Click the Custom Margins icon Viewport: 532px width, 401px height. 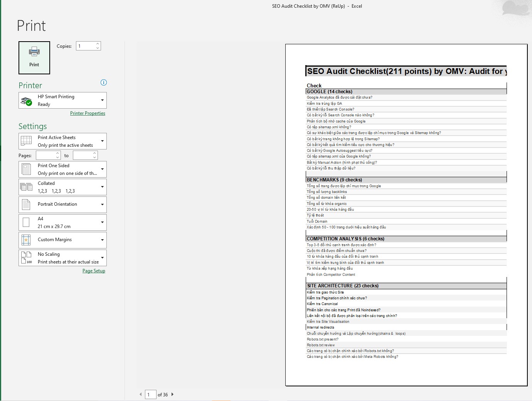pos(26,240)
